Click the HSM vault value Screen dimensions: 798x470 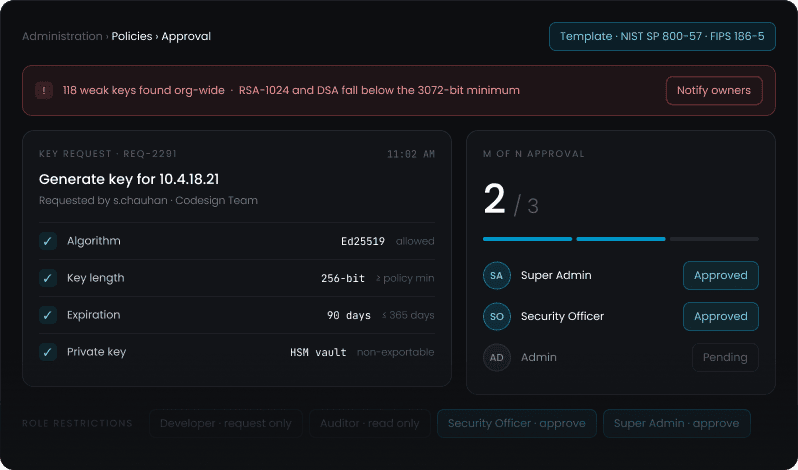318,352
